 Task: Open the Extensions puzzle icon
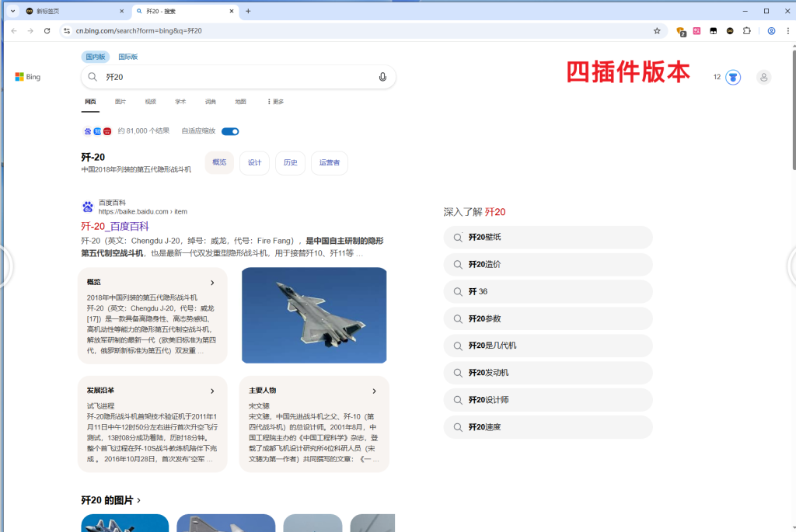(746, 31)
